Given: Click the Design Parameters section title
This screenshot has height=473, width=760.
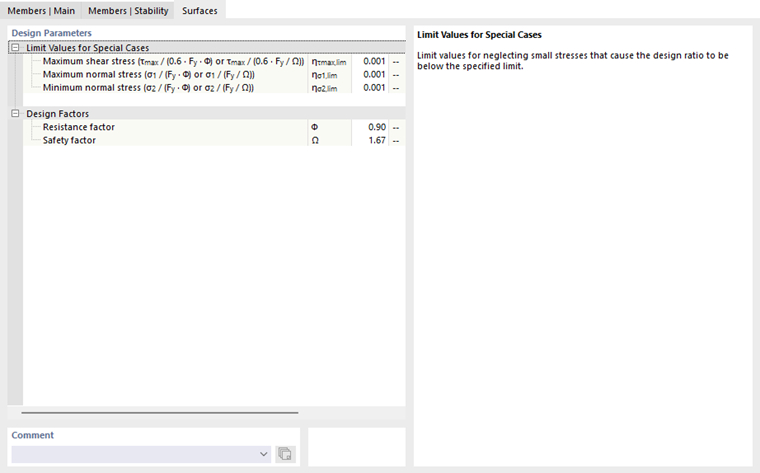Looking at the screenshot, I should (51, 32).
